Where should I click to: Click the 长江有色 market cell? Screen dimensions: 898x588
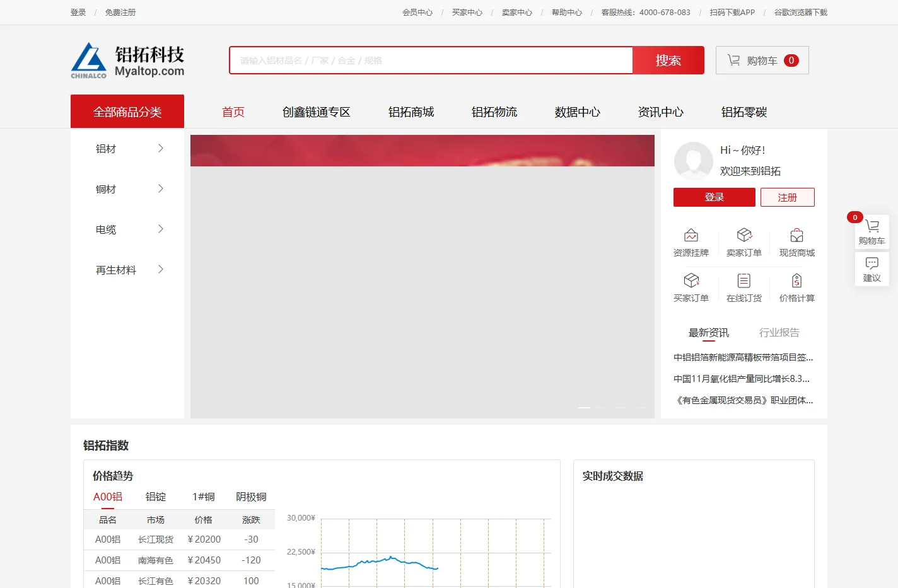pos(156,581)
